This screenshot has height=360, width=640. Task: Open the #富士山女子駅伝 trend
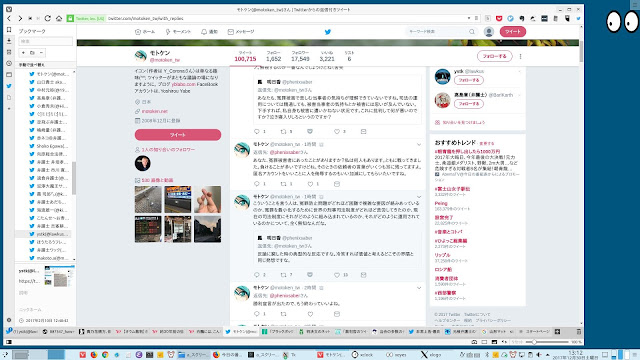[452, 189]
